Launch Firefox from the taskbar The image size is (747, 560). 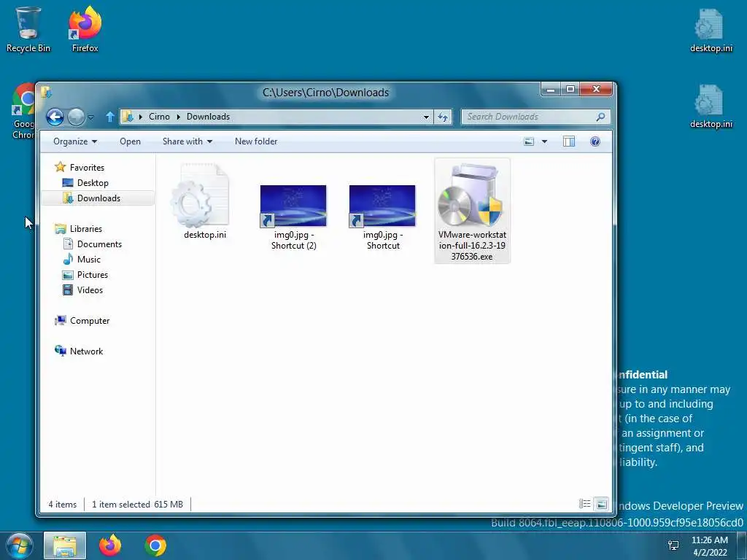pos(110,545)
